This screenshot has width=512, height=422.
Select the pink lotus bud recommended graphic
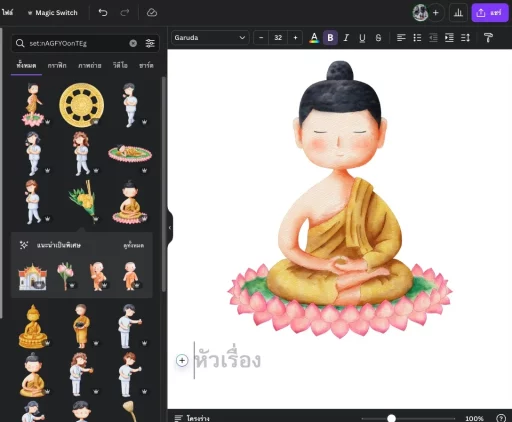pos(65,276)
